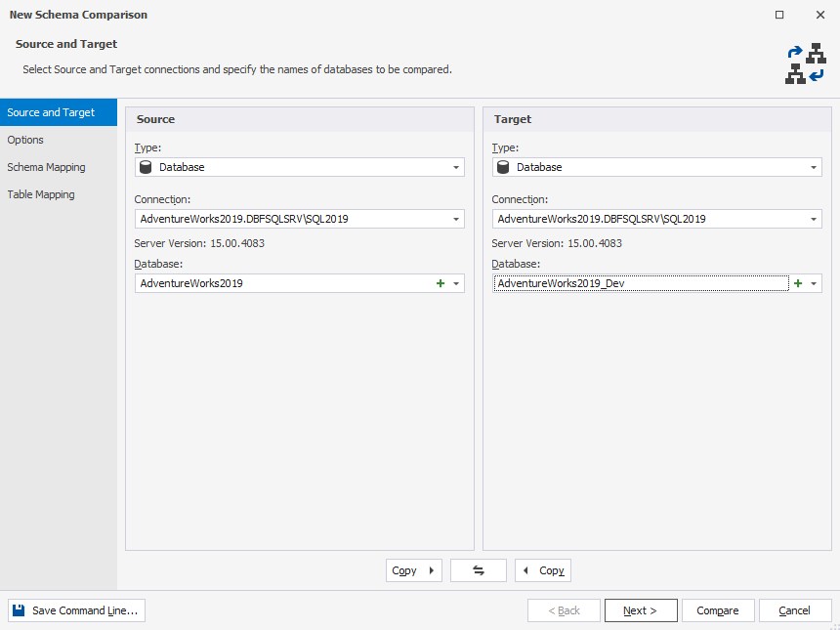Copy target settings to source with Copy left button
This screenshot has height=630, width=840.
click(543, 570)
